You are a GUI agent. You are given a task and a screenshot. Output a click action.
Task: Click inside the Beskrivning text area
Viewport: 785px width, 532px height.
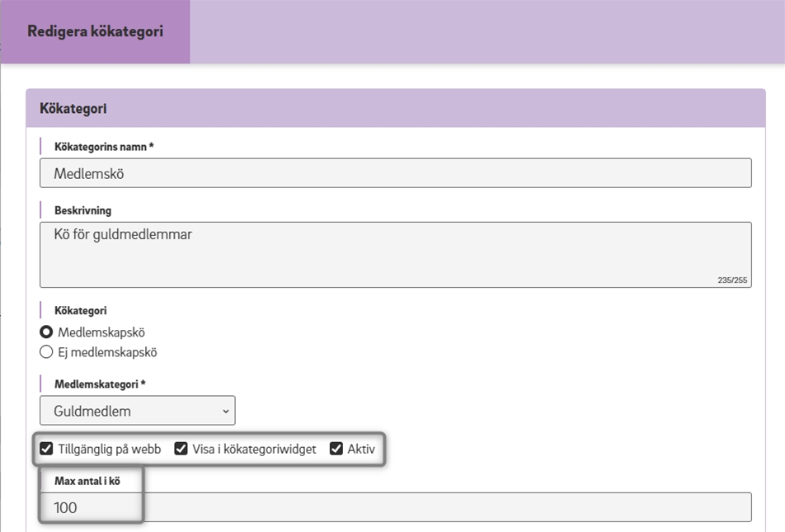tap(395, 254)
